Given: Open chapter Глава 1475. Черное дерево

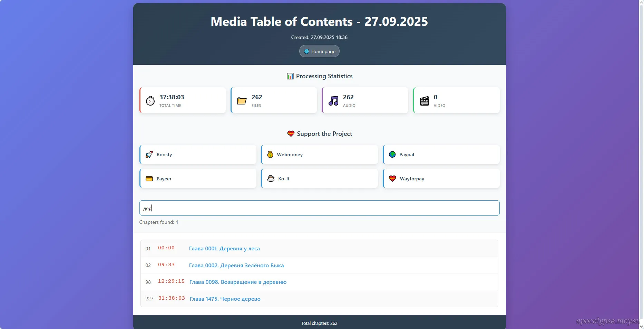Looking at the screenshot, I should coord(225,299).
